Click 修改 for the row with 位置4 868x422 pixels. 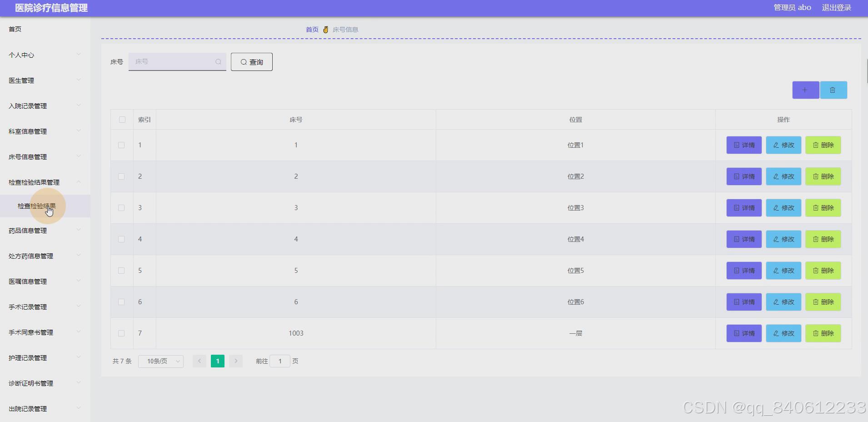tap(783, 239)
